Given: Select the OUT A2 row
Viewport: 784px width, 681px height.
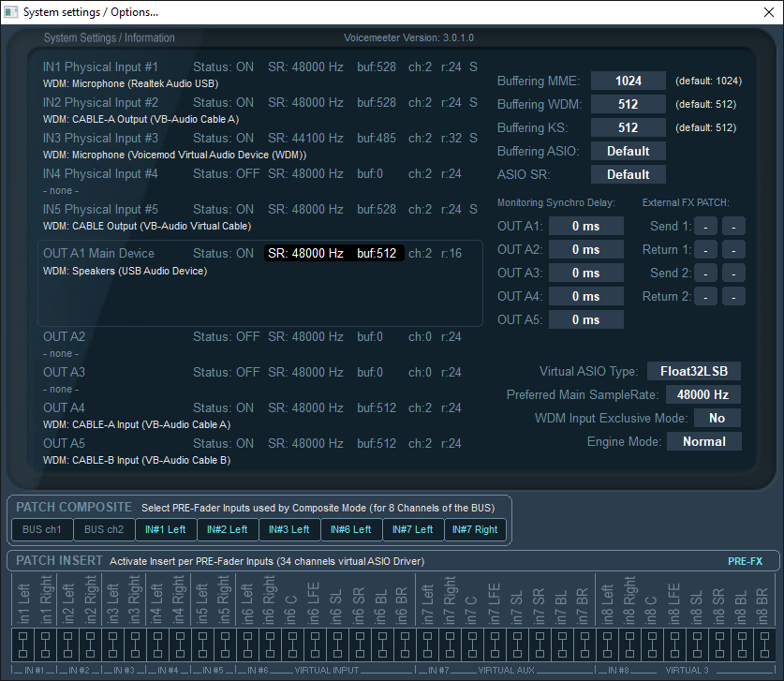Looking at the screenshot, I should [x=252, y=336].
